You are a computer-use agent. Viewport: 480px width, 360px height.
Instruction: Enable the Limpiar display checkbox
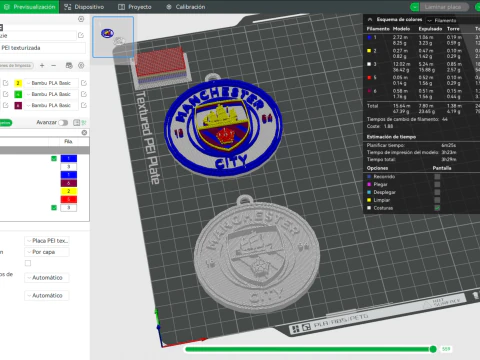(x=437, y=200)
